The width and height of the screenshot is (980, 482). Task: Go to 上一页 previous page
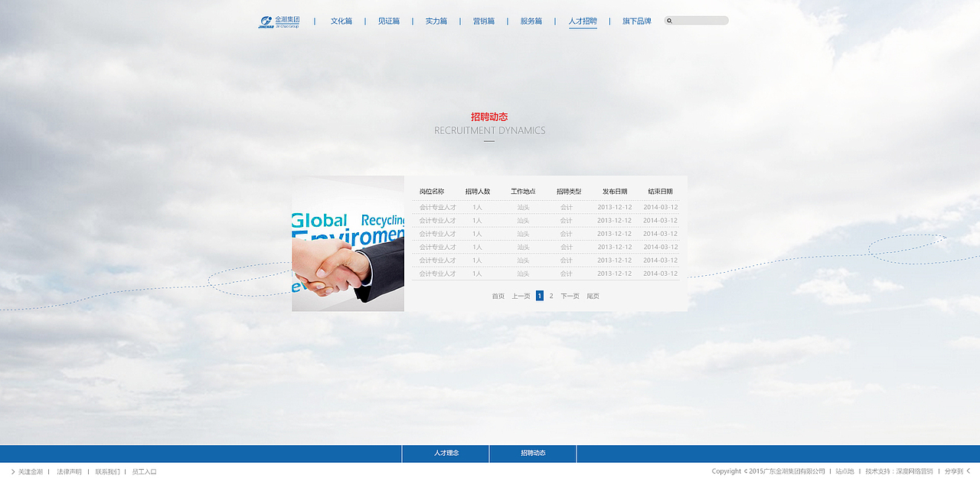pos(521,296)
